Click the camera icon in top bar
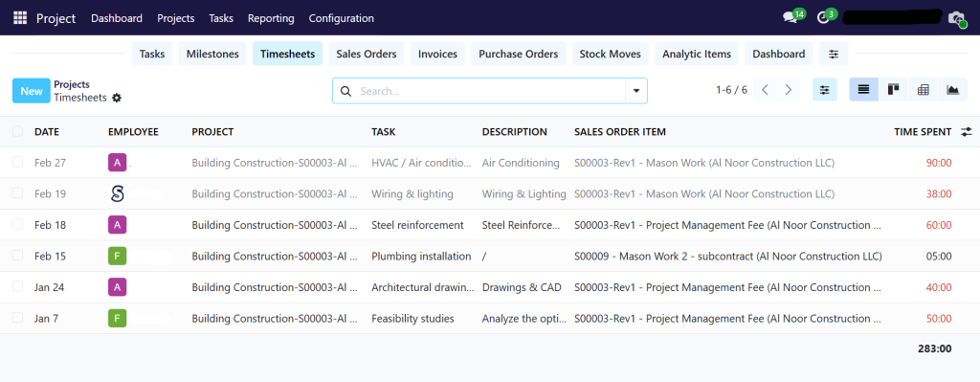This screenshot has height=382, width=980. point(956,18)
